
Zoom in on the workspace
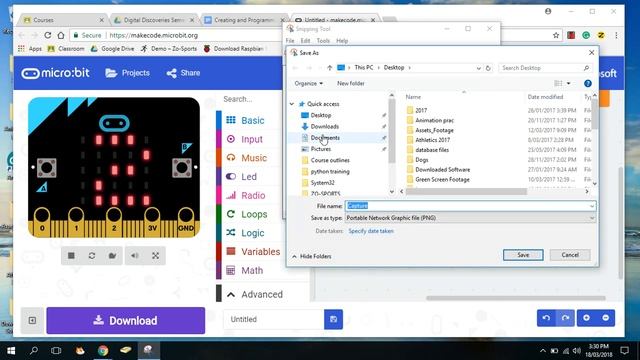point(587,318)
